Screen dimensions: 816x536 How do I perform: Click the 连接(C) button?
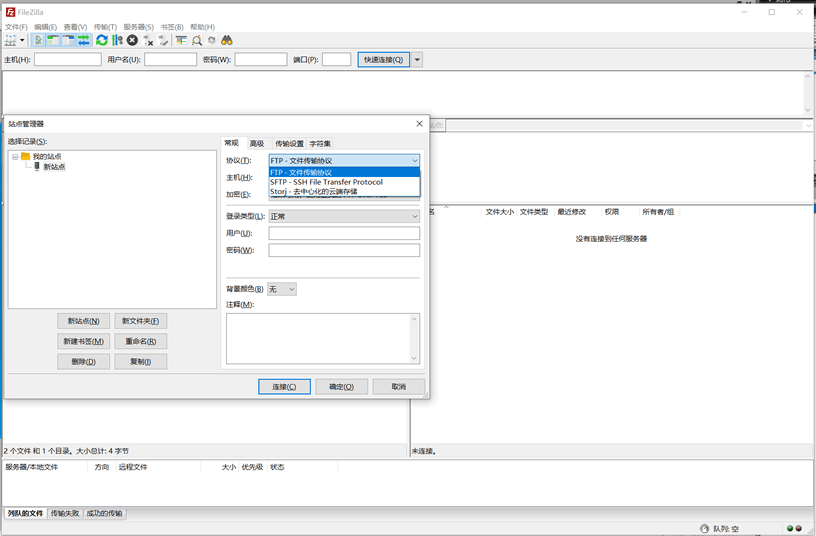pos(284,387)
